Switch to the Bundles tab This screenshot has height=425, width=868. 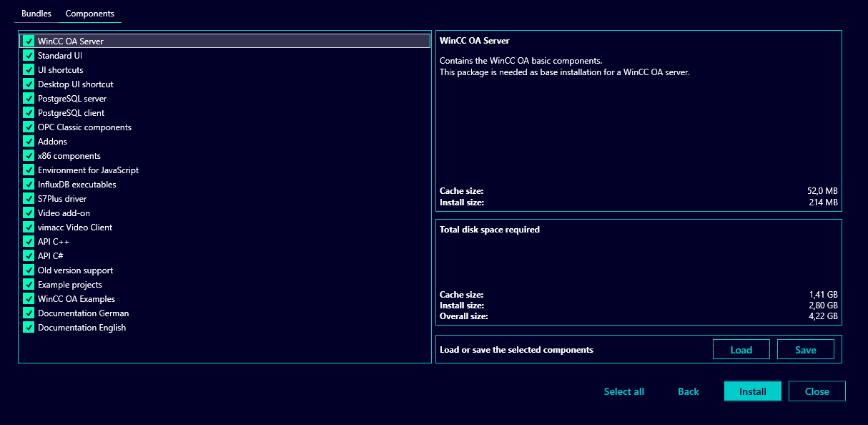(36, 14)
